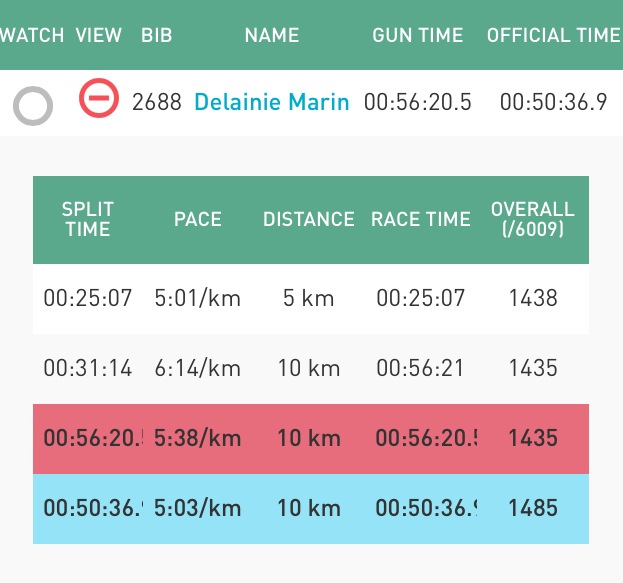
Task: Click the OFFICIAL TIME column header
Action: (553, 35)
